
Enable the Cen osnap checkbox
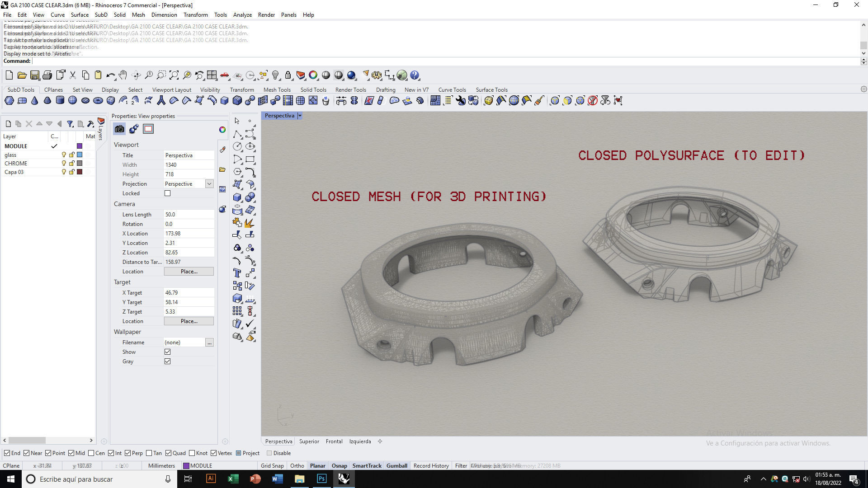(x=91, y=453)
